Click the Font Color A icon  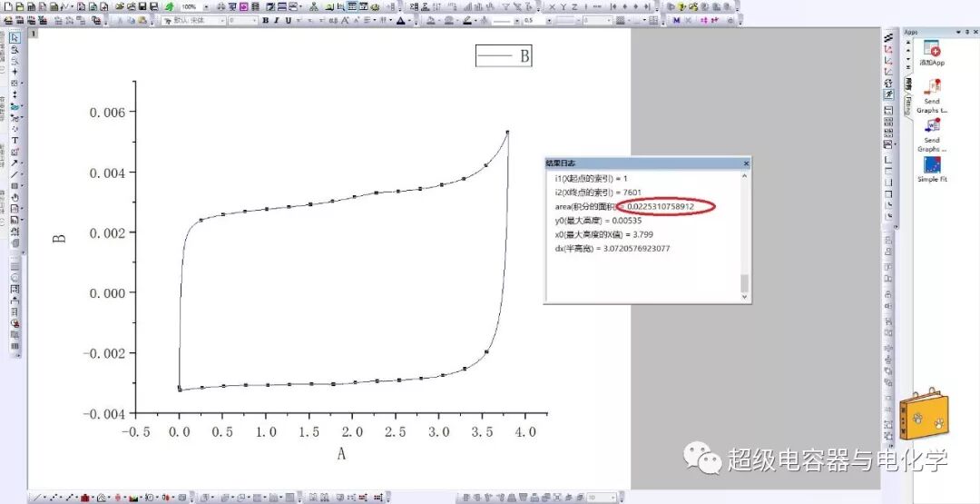coord(401,21)
